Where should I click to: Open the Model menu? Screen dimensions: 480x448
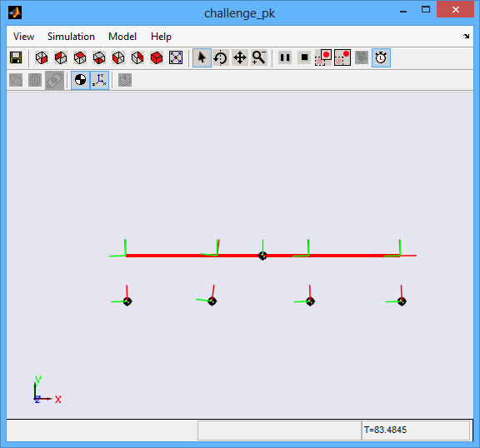[122, 37]
